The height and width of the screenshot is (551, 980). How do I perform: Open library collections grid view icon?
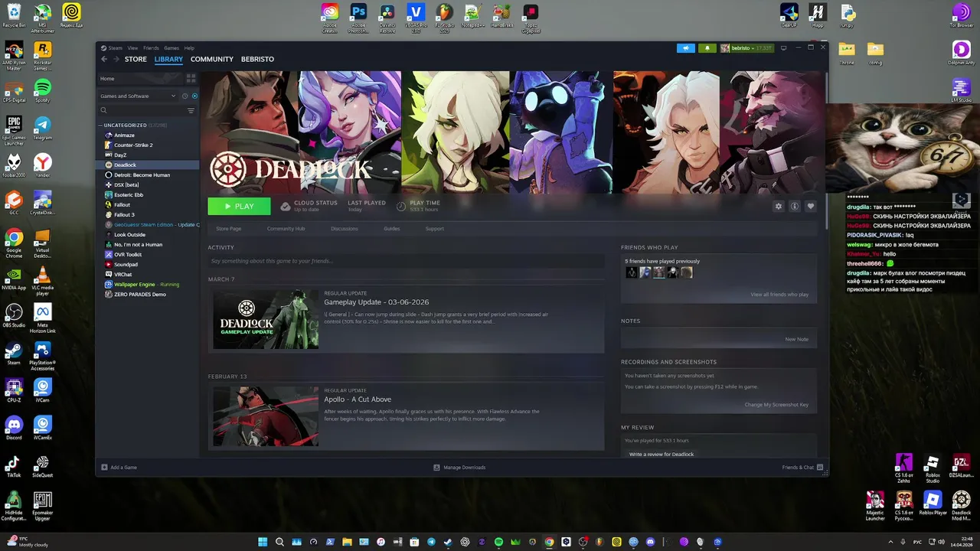[x=191, y=78]
